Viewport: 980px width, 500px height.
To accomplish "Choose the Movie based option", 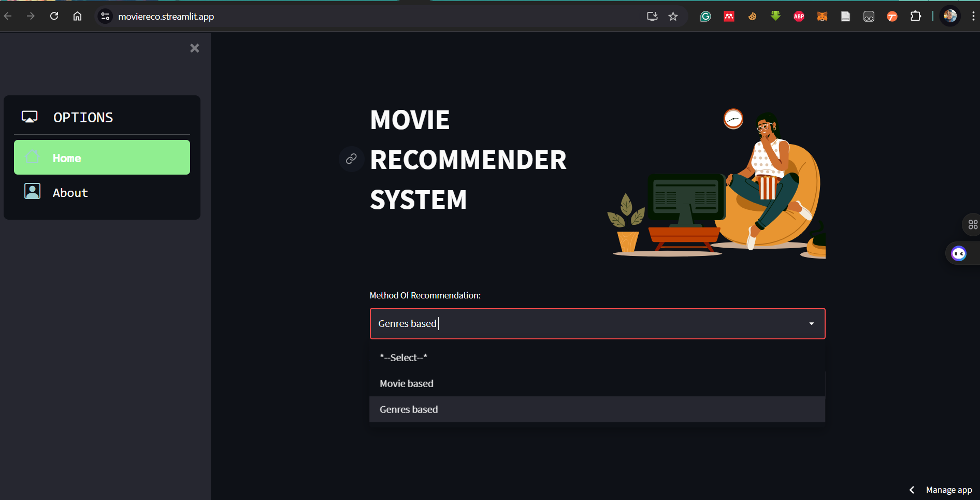I will point(407,383).
